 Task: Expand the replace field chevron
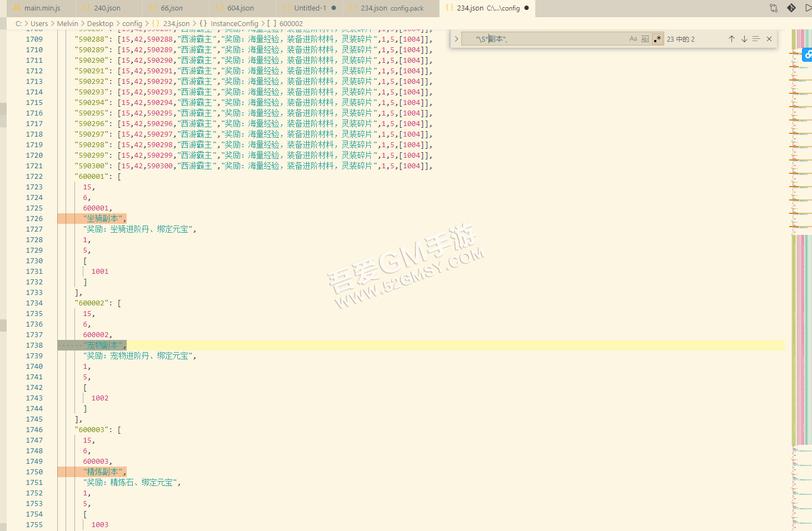(456, 39)
